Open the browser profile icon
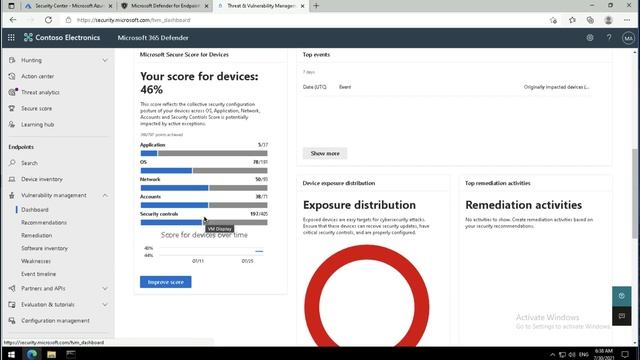The width and height of the screenshot is (640, 360). [x=608, y=20]
